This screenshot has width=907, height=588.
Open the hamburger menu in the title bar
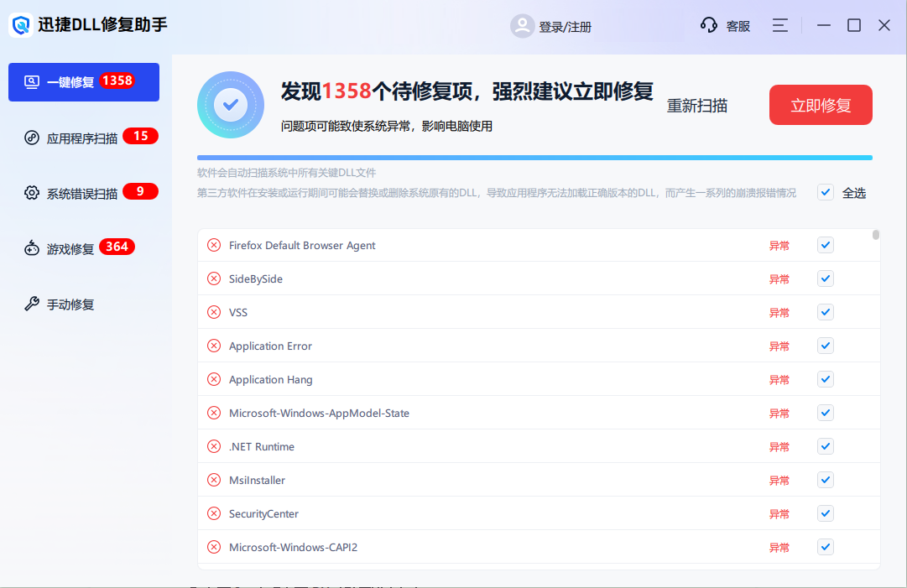coord(779,25)
